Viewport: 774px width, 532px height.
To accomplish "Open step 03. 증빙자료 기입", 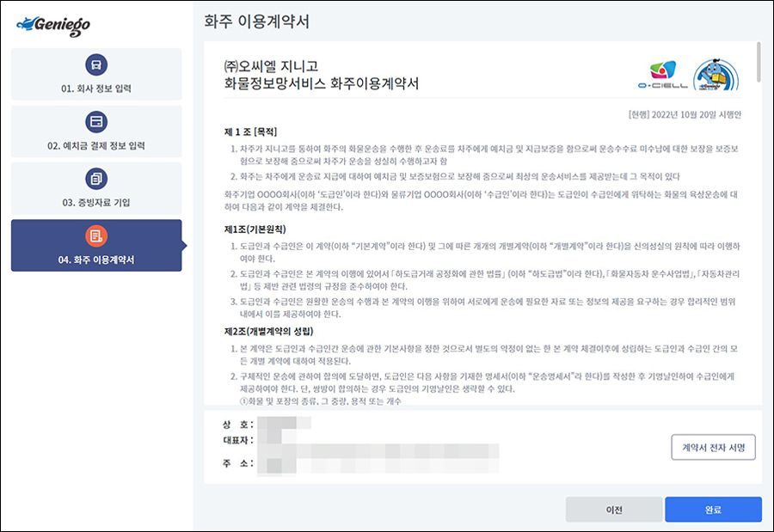I will click(96, 188).
